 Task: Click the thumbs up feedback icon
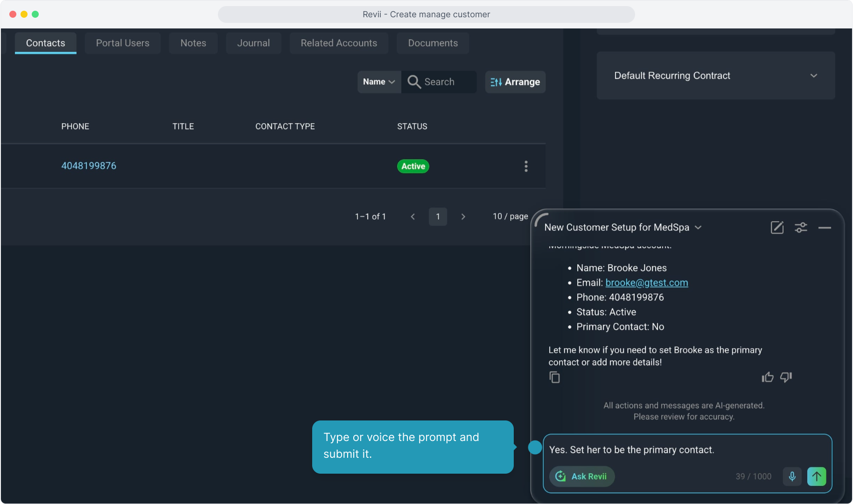[x=767, y=377]
